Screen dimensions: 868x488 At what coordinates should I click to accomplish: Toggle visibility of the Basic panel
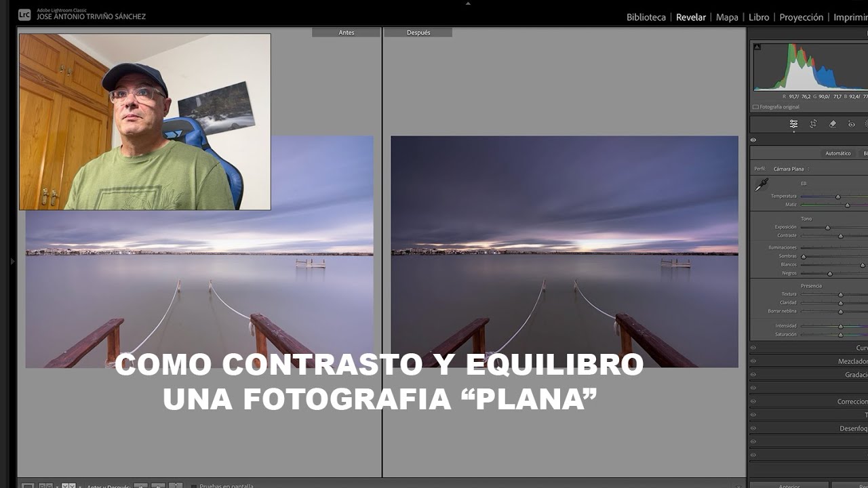[753, 140]
